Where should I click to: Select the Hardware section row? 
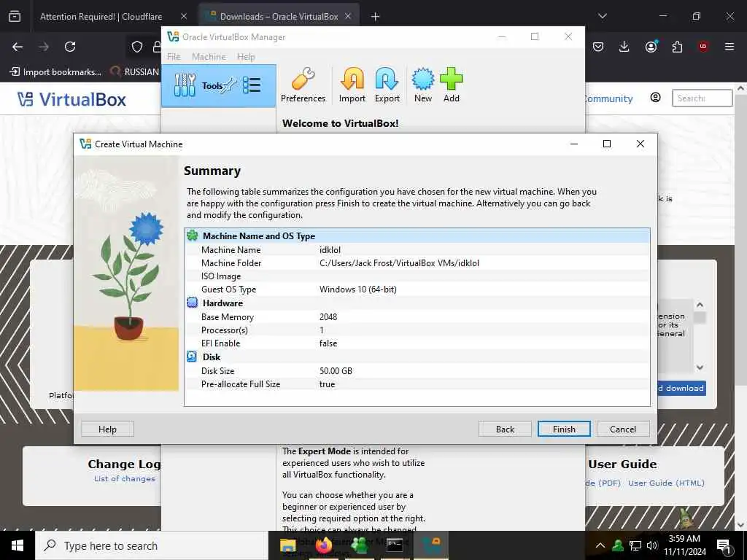tap(417, 303)
